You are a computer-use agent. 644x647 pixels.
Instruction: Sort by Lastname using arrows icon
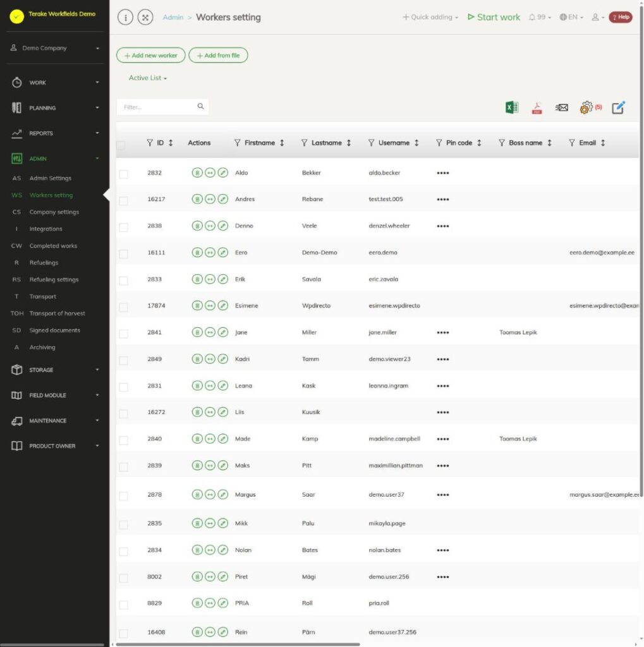[x=349, y=143]
